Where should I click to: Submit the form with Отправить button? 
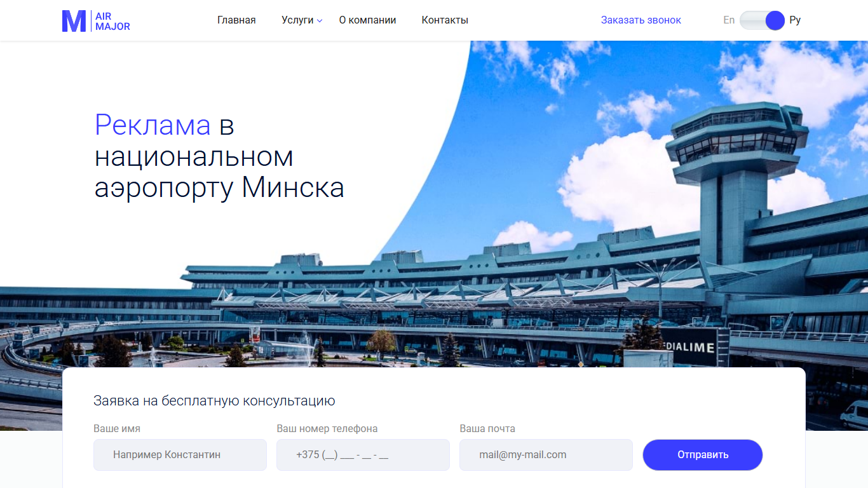(x=703, y=455)
